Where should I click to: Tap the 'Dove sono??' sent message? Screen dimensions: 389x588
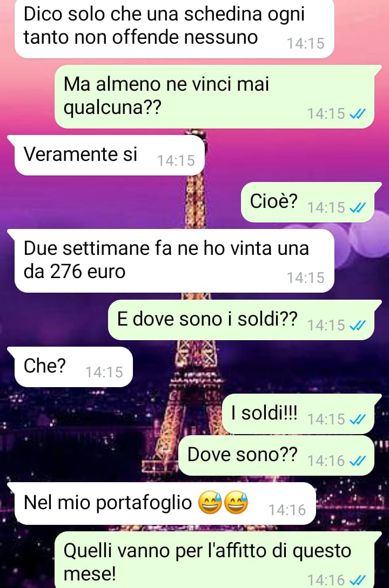tap(277, 455)
